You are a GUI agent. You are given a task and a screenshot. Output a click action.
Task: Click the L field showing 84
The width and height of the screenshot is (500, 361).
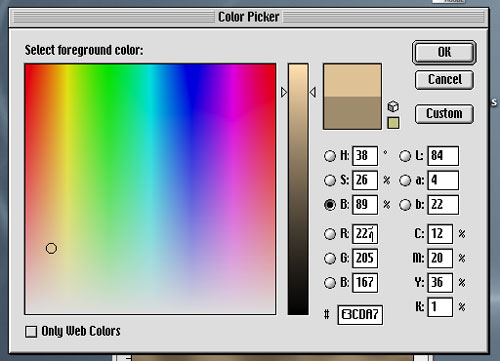click(443, 156)
